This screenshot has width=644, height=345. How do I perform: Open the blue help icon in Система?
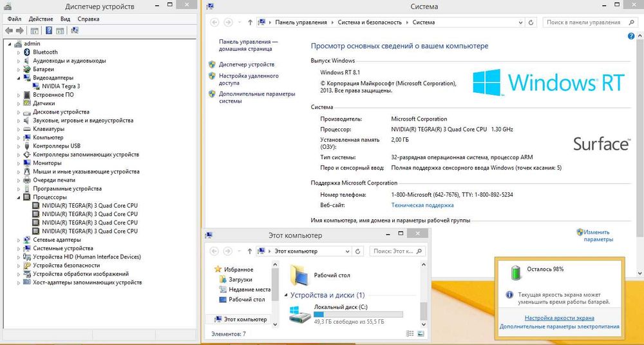point(631,36)
